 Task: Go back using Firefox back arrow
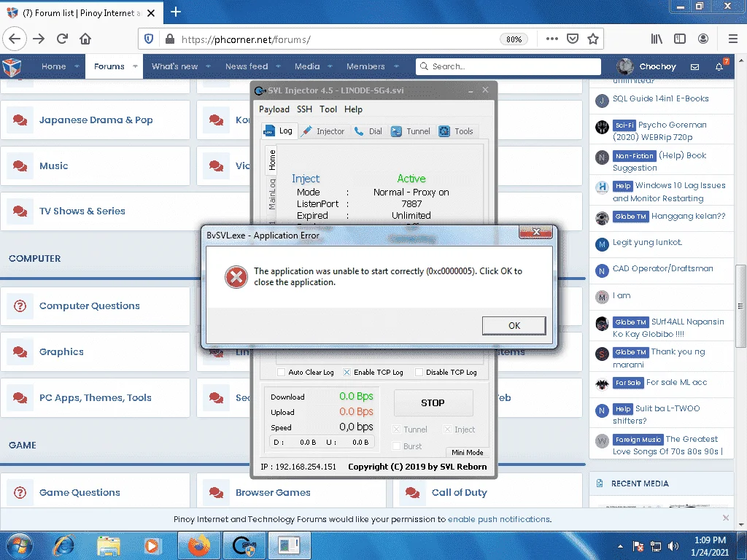coord(15,39)
